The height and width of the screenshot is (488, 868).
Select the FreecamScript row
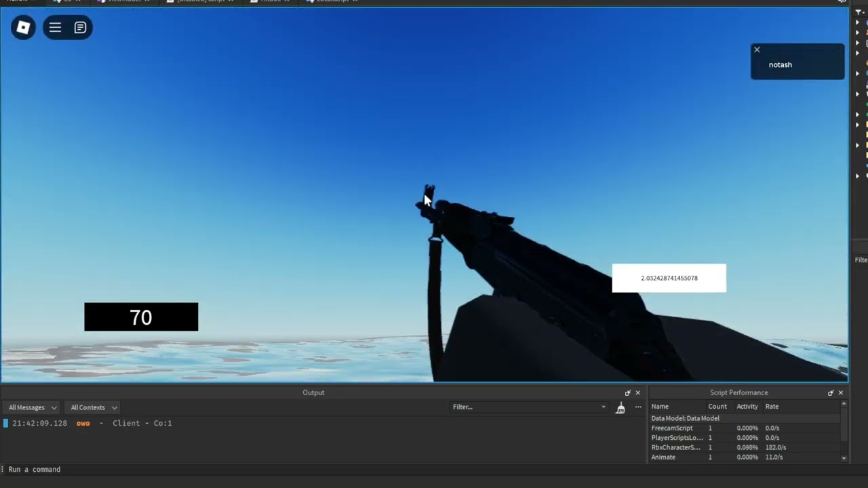(x=745, y=428)
